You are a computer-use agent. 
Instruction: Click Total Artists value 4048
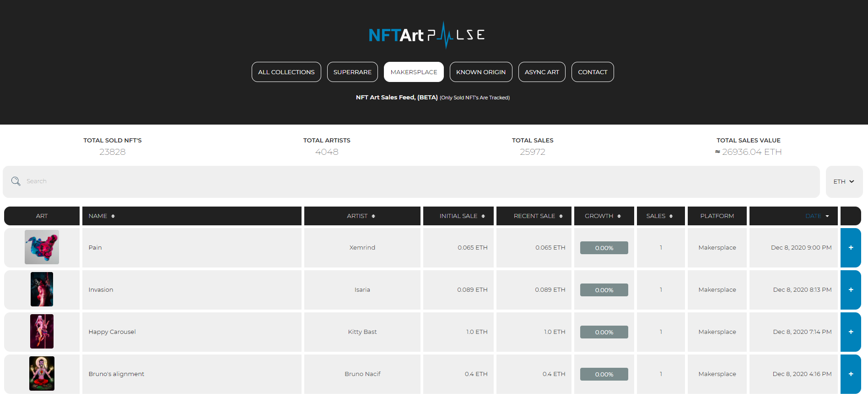(327, 152)
